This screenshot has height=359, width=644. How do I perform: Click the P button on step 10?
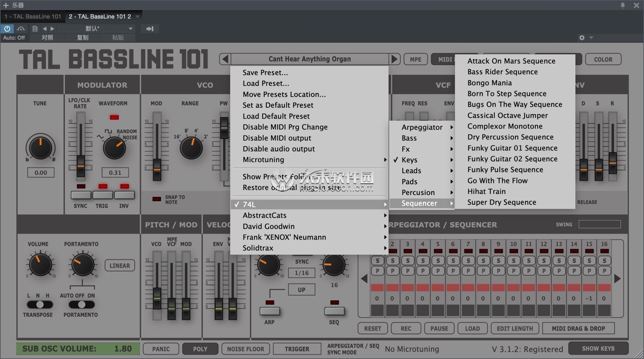point(513,271)
